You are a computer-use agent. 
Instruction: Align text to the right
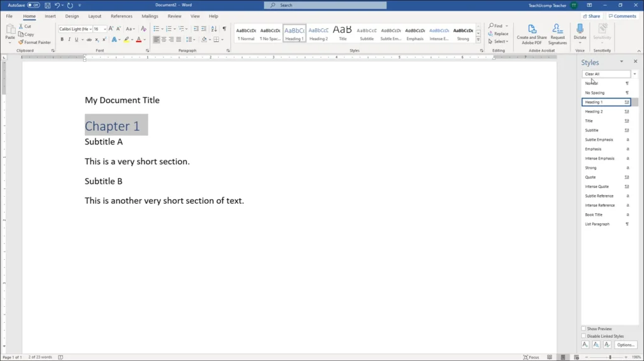tap(171, 40)
